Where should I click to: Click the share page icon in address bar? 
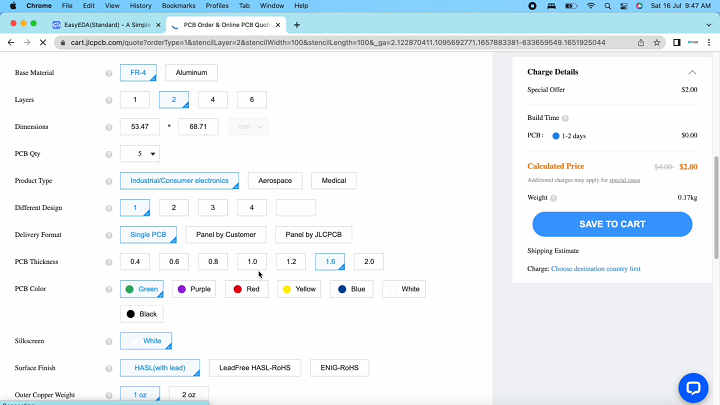click(x=641, y=42)
